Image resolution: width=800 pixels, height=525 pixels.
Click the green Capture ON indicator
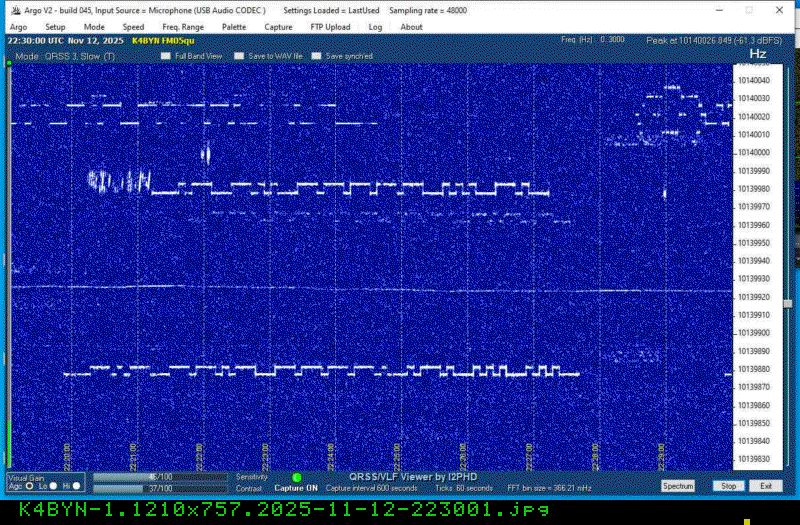pos(296,478)
